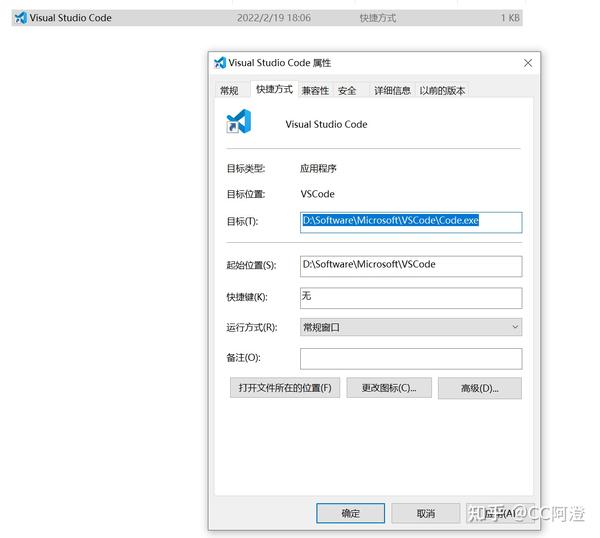Switch to the 常规 tab
The width and height of the screenshot is (600, 538).
pos(230,91)
